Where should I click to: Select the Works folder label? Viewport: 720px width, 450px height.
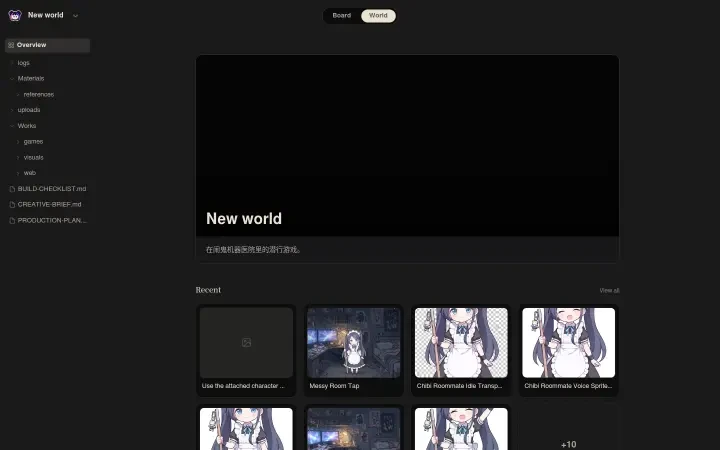[27, 126]
